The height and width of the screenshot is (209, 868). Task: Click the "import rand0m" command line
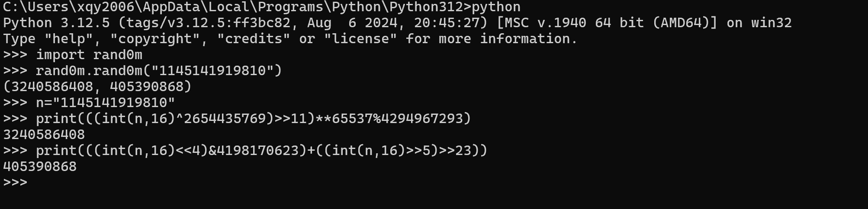[89, 55]
